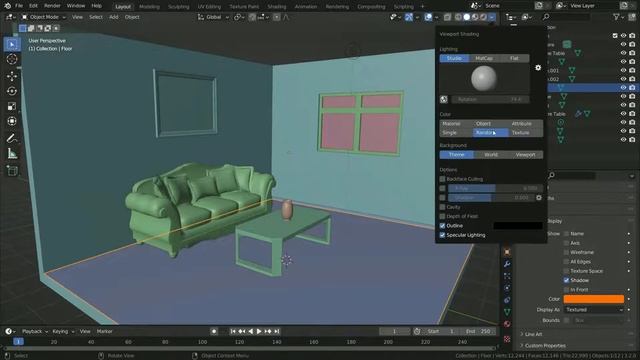This screenshot has height=360, width=640.
Task: Switch to Sculpting workspace tab
Action: tap(179, 7)
